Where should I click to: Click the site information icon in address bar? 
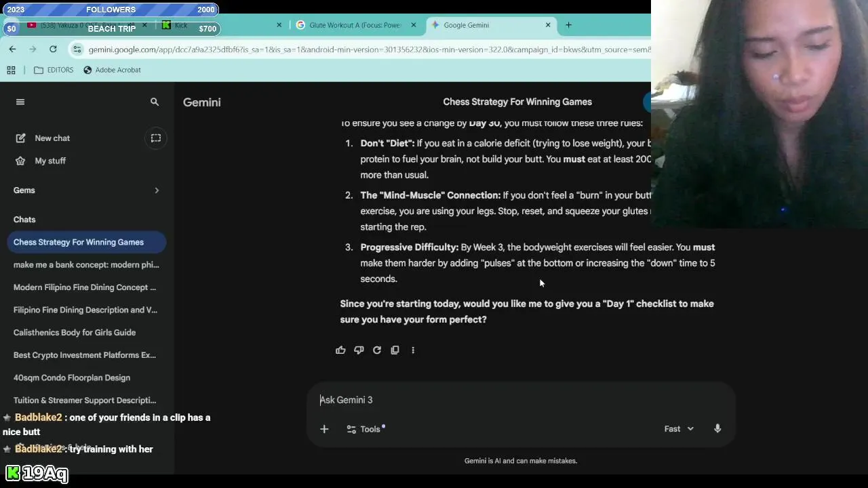pyautogui.click(x=77, y=49)
